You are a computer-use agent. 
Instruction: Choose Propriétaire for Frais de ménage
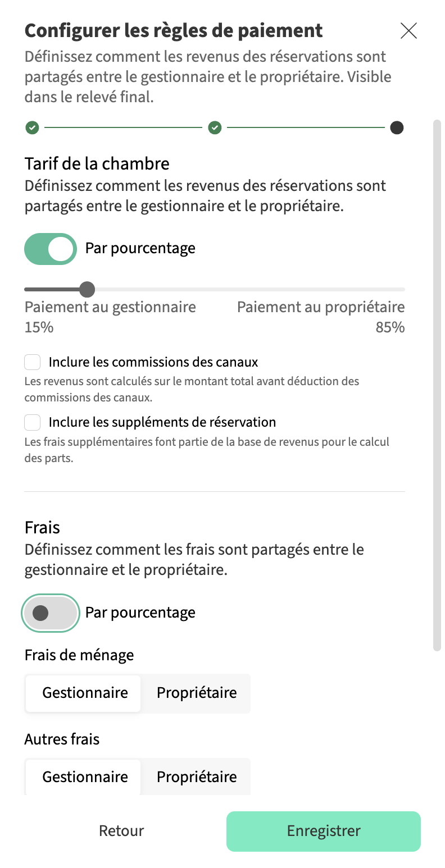tap(196, 693)
